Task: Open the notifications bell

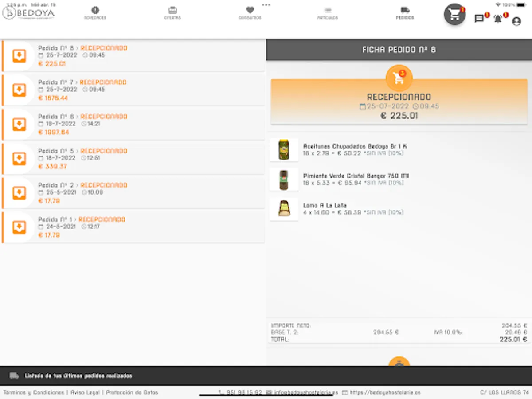Action: pyautogui.click(x=498, y=19)
